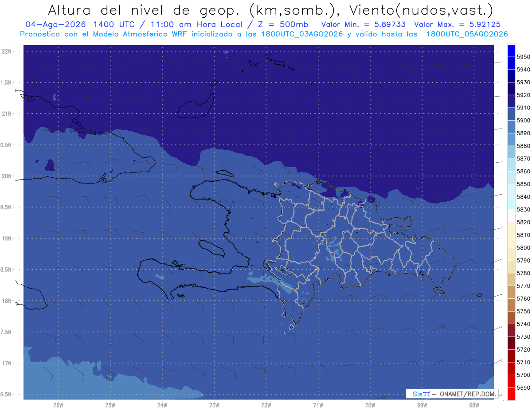
Task: Click the 5860 legend label
Action: coord(523,171)
